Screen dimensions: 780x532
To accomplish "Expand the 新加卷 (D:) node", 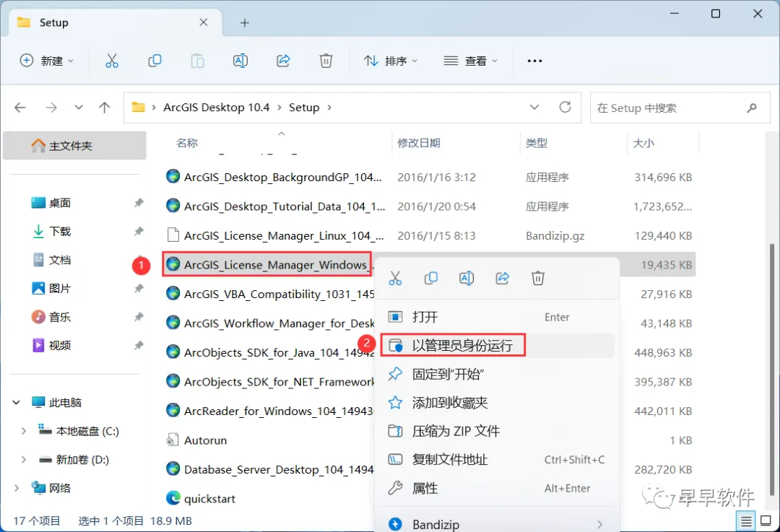I will click(x=23, y=460).
